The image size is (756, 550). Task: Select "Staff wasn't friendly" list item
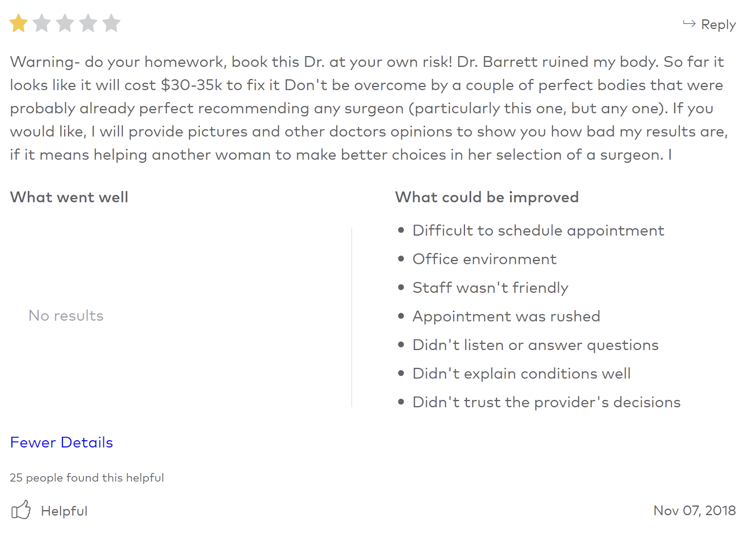point(490,288)
